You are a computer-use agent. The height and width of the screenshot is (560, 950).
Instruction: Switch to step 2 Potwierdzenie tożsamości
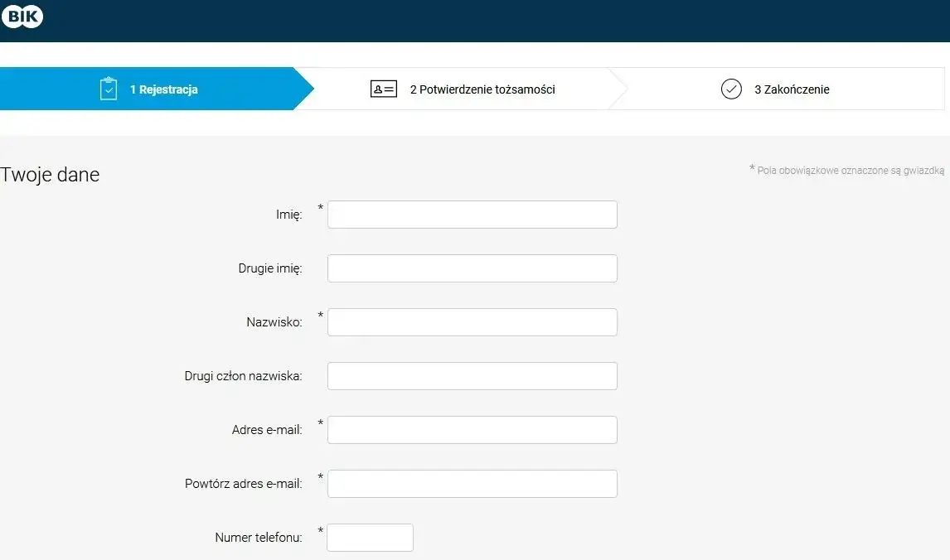coord(482,89)
